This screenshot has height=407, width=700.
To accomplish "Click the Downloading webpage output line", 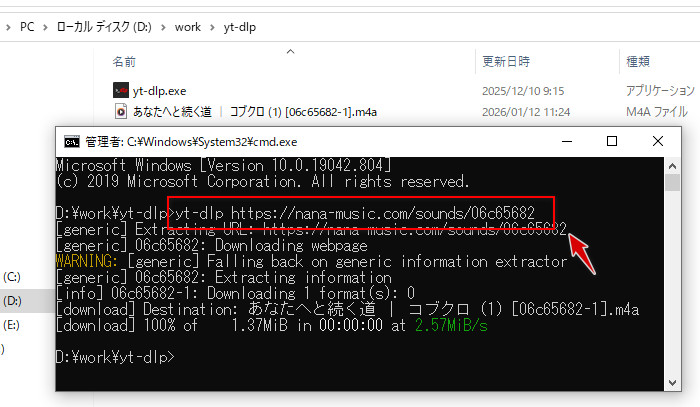I will tap(212, 245).
